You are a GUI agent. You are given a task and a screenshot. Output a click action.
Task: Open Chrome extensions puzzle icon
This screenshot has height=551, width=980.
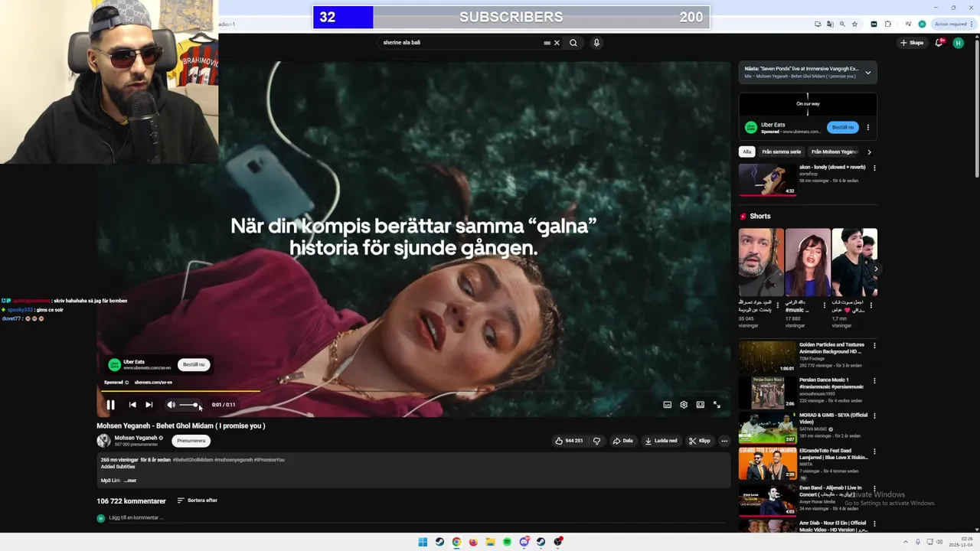[888, 24]
